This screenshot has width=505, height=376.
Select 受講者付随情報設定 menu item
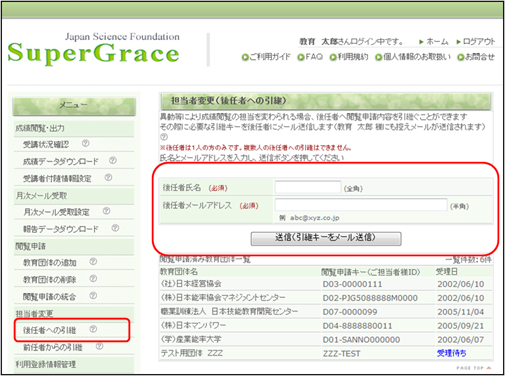(57, 178)
